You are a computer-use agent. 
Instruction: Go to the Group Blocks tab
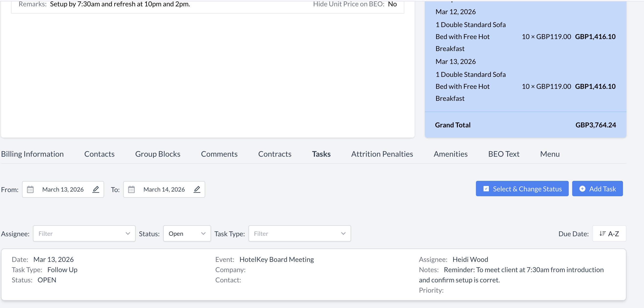point(158,154)
